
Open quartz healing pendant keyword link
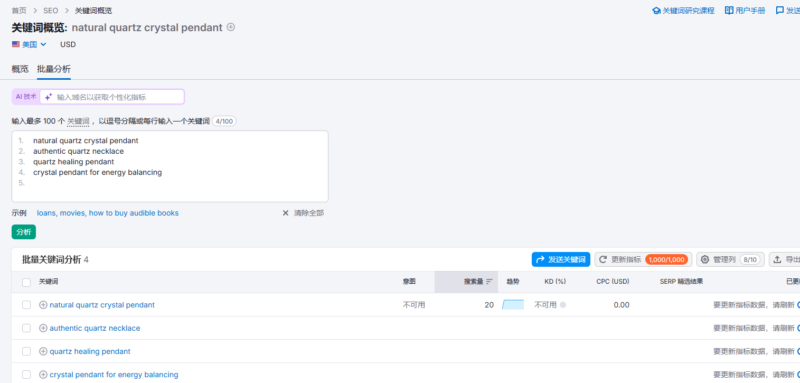pos(90,351)
